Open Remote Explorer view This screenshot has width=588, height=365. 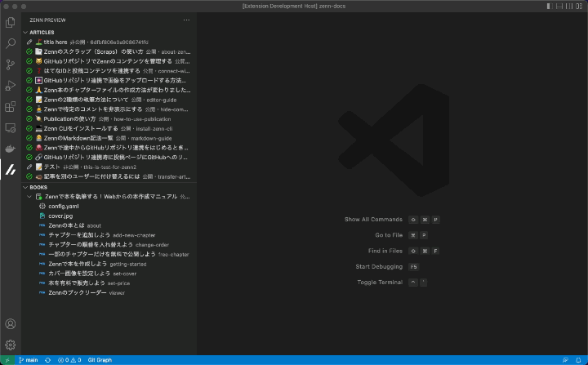click(x=11, y=128)
